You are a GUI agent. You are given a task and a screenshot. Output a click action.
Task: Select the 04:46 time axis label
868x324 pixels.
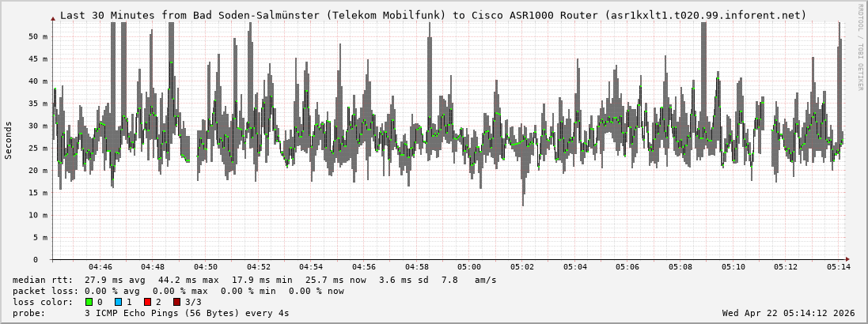(100, 267)
